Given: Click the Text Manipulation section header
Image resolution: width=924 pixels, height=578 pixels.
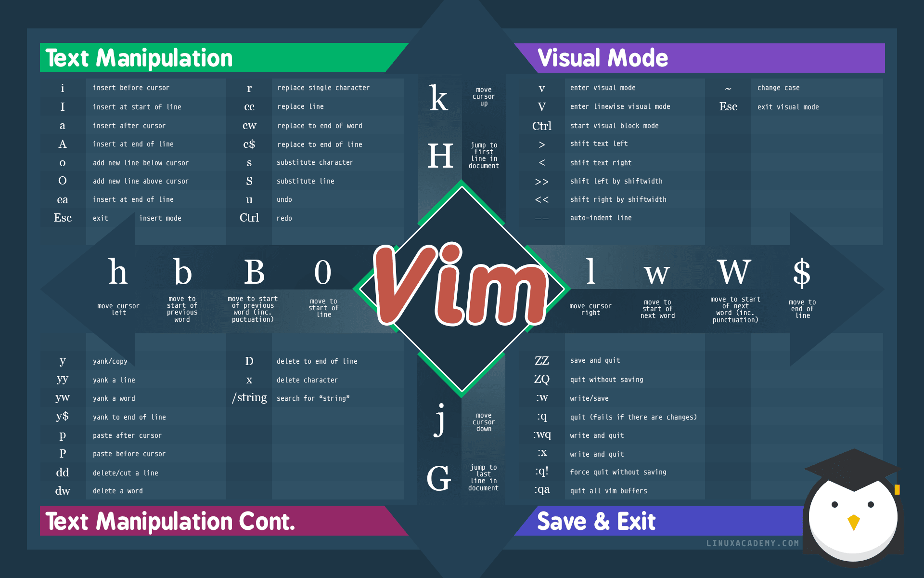Looking at the screenshot, I should [x=133, y=59].
